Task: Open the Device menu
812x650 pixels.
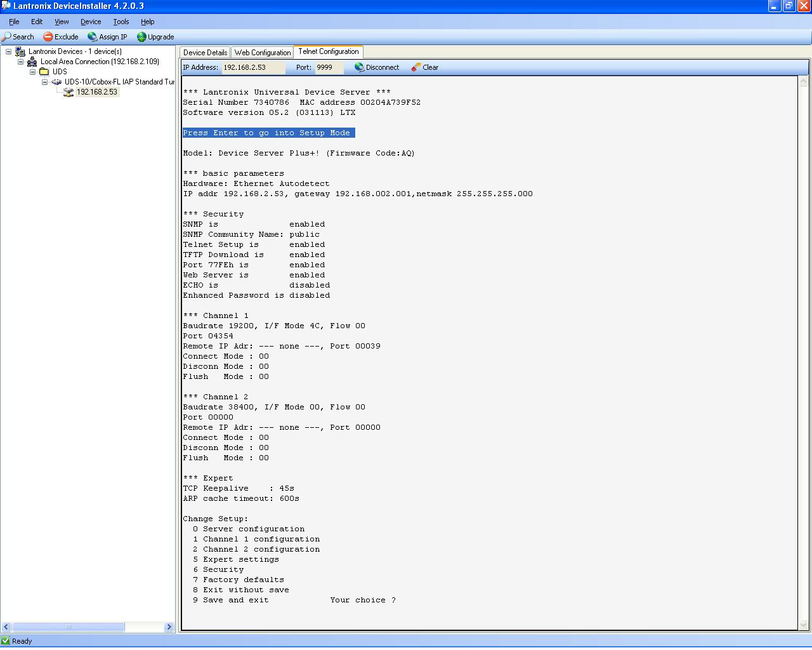Action: 91,22
